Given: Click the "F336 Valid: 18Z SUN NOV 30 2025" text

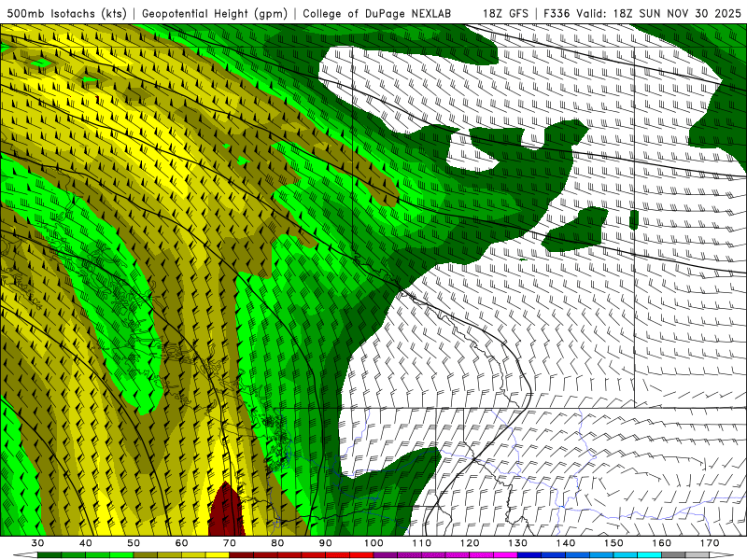Looking at the screenshot, I should (x=642, y=14).
